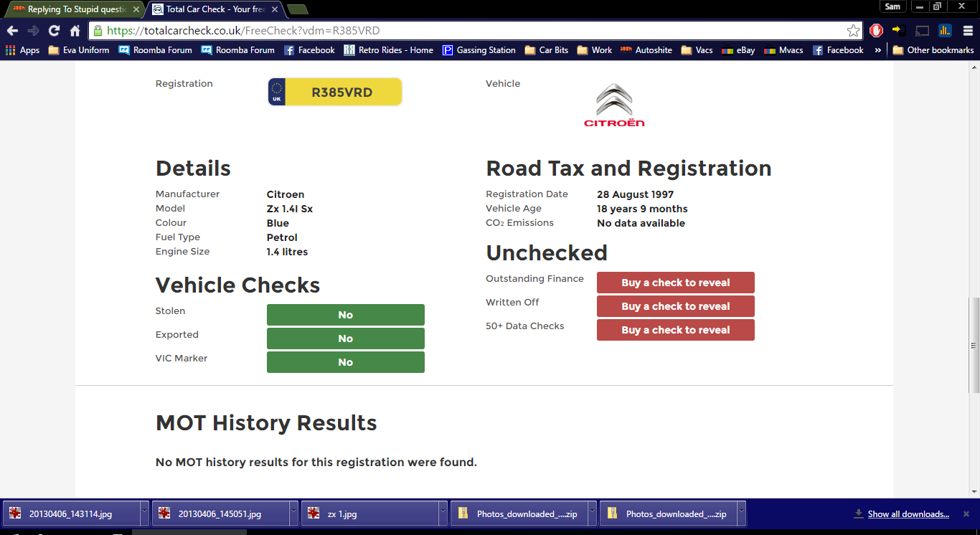Go forward with the browser forward arrow
Viewport: 980px width, 535px height.
pyautogui.click(x=33, y=31)
